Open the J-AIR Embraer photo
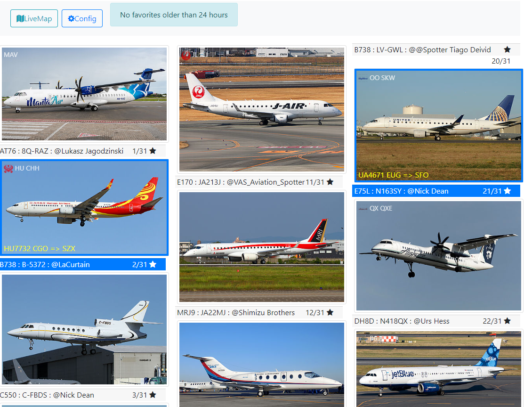 click(262, 109)
